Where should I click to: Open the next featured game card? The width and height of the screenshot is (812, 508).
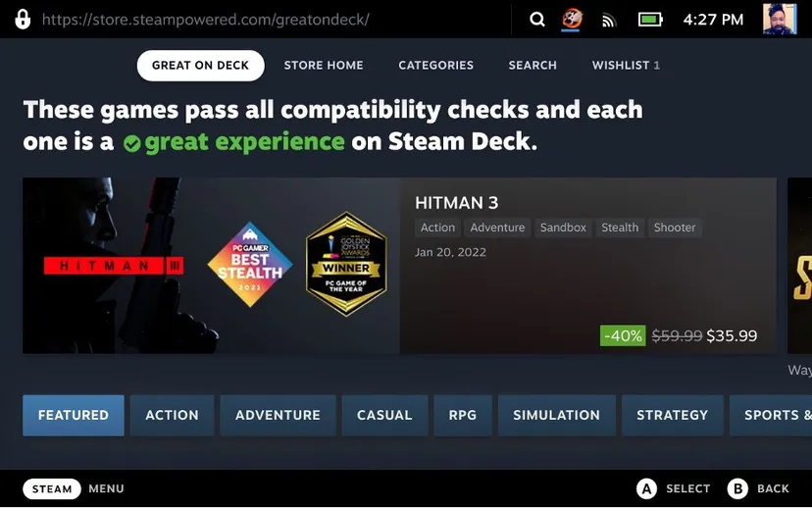(x=799, y=266)
